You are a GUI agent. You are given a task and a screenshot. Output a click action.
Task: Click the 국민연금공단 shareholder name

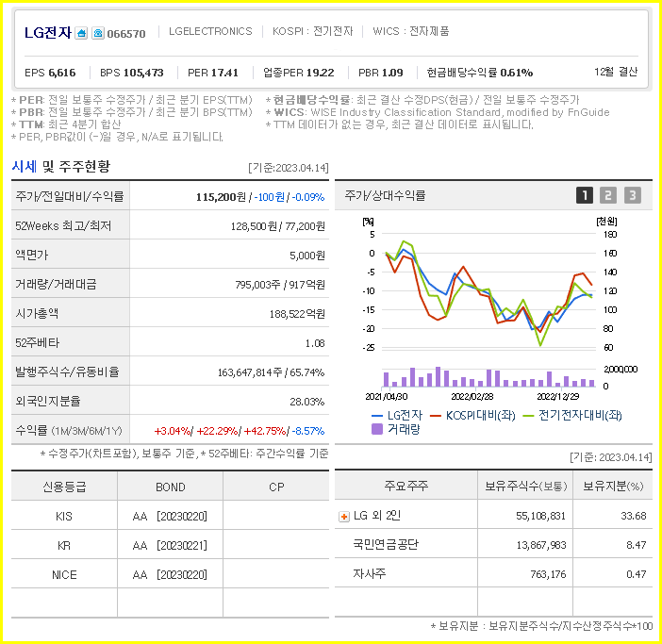386,545
